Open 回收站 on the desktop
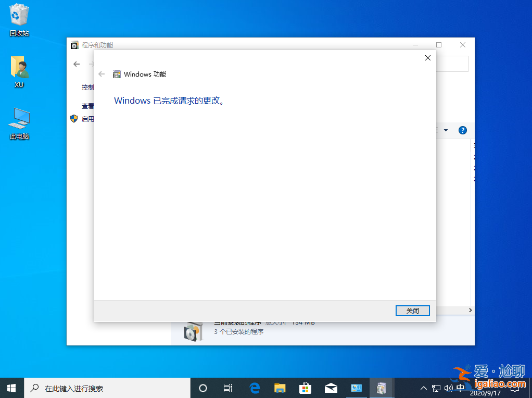 coord(19,18)
